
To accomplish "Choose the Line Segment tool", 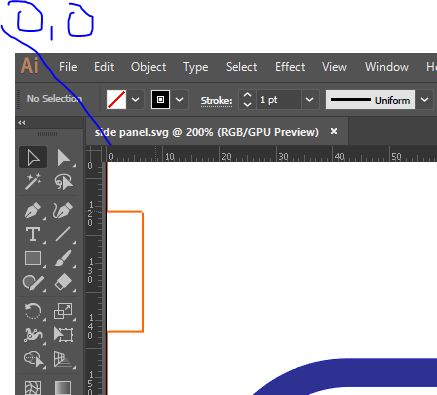I will point(63,234).
